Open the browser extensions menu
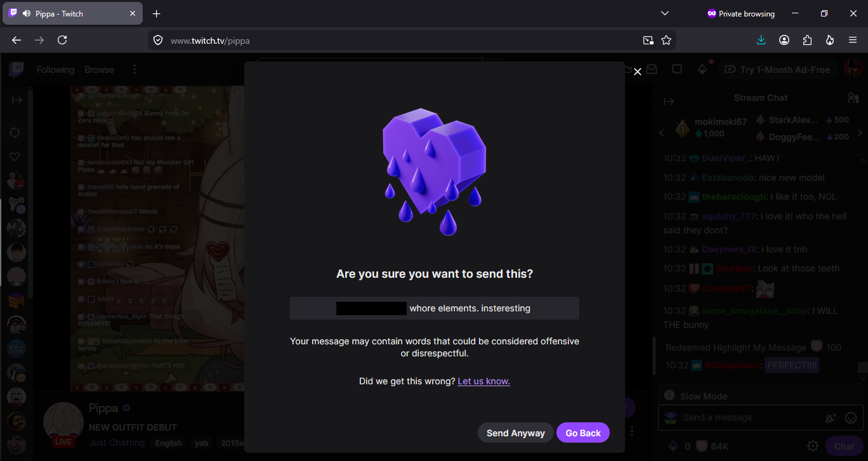Screen dimensions: 868x461 (807, 40)
